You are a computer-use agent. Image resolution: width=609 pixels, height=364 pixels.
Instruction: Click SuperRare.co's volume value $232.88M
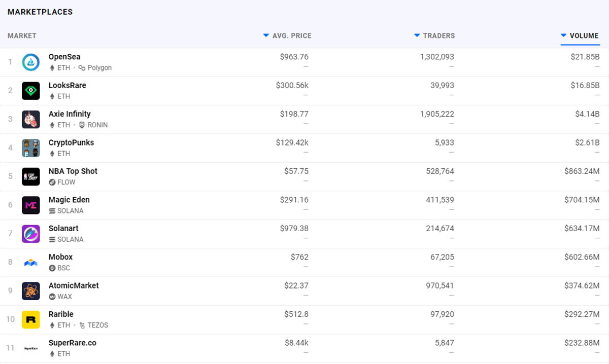(x=582, y=343)
